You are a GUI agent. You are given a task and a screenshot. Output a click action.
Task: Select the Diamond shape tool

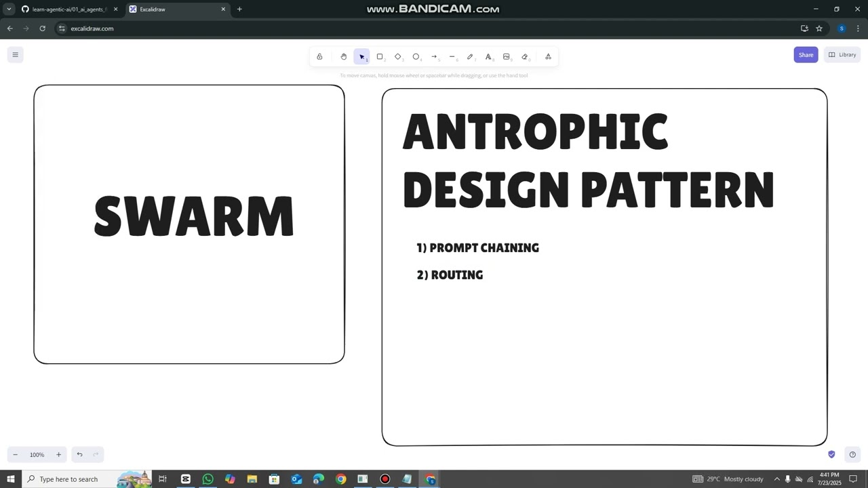pos(398,56)
